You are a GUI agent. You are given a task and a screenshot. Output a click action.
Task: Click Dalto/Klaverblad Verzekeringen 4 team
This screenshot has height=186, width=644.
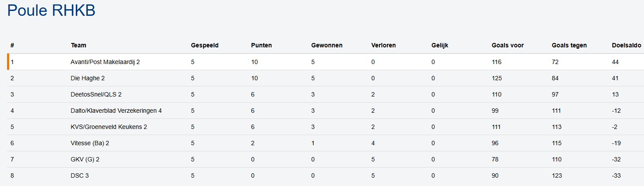click(x=116, y=111)
